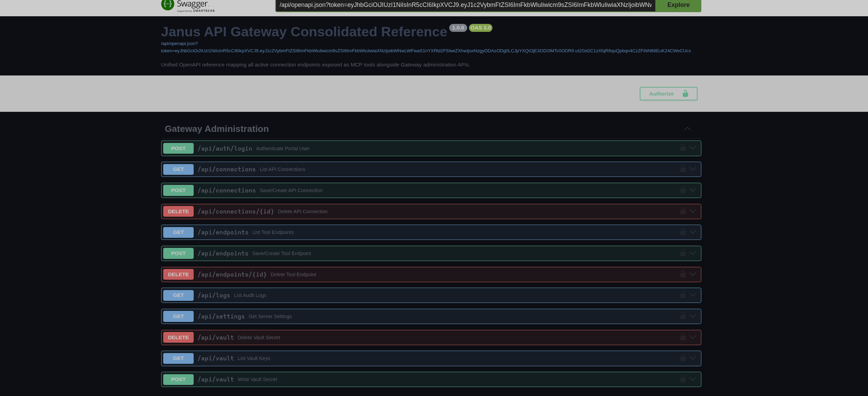Click GET badge for List Vault Keys

click(178, 358)
